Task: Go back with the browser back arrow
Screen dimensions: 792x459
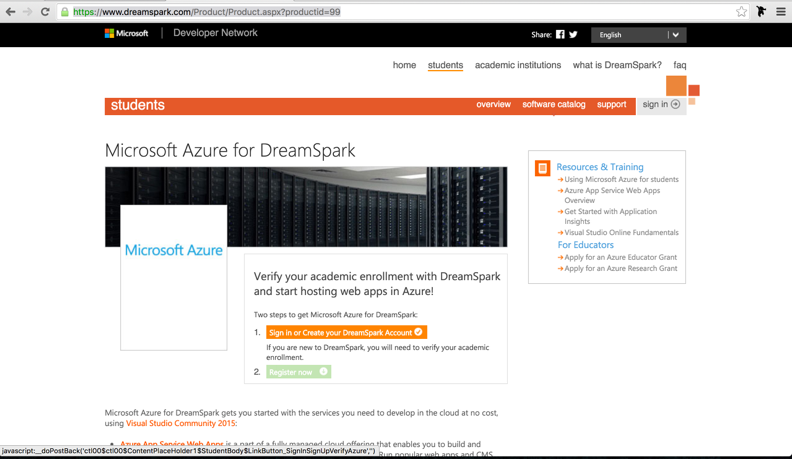Action: point(11,12)
